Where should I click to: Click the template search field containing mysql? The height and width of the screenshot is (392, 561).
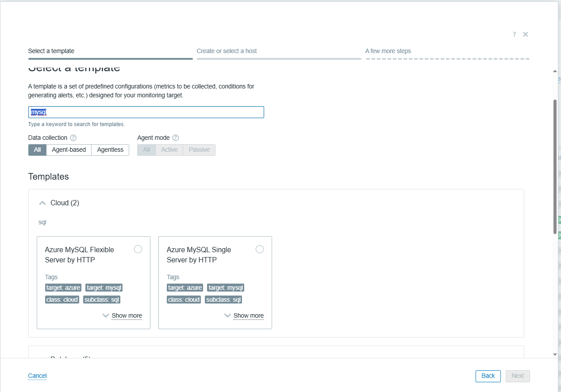pos(146,112)
